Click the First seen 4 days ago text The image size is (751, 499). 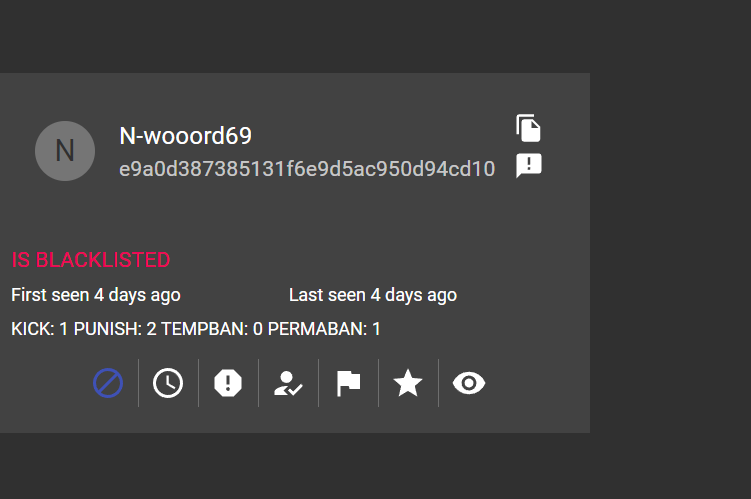point(96,295)
